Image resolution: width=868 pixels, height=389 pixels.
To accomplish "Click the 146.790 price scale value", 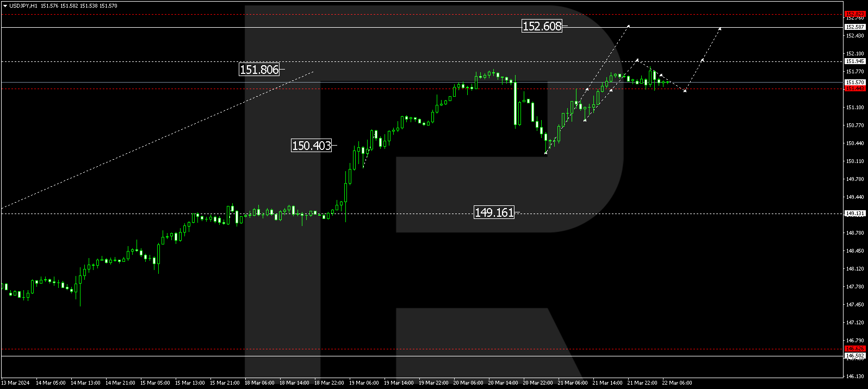I will tap(855, 341).
